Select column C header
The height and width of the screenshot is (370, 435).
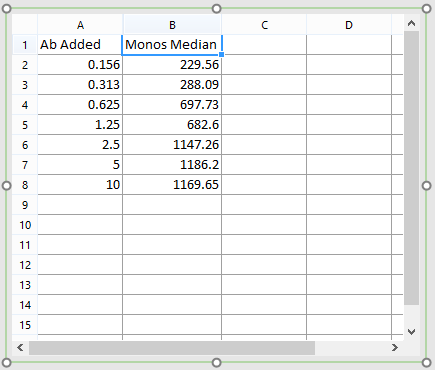click(x=264, y=25)
